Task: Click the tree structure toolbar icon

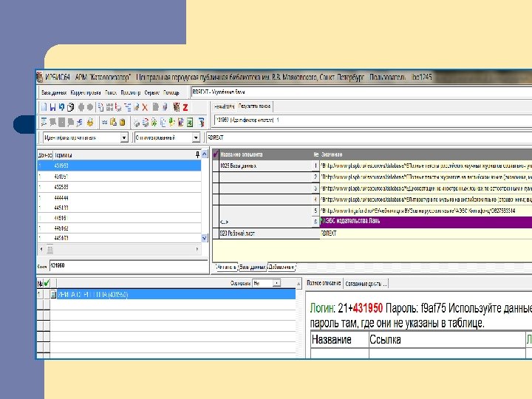Action: 128,107
